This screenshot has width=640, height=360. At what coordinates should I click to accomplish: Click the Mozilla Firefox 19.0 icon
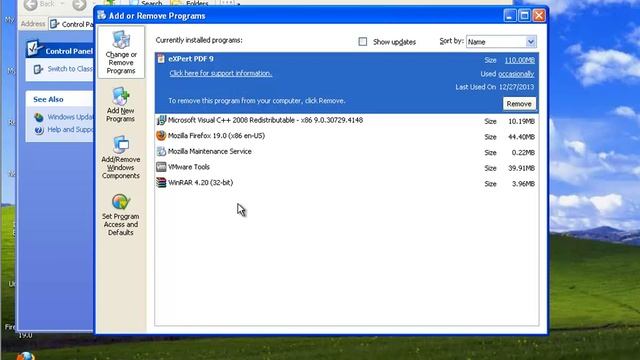(161, 136)
